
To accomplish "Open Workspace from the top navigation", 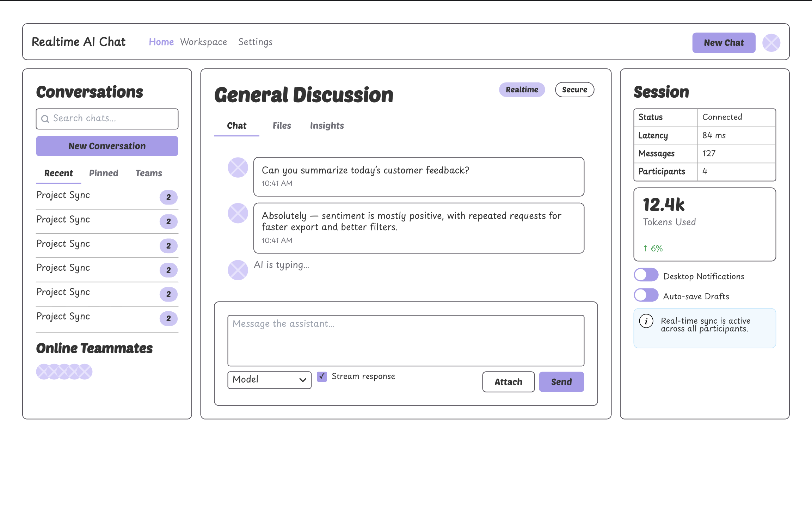I will click(x=203, y=42).
